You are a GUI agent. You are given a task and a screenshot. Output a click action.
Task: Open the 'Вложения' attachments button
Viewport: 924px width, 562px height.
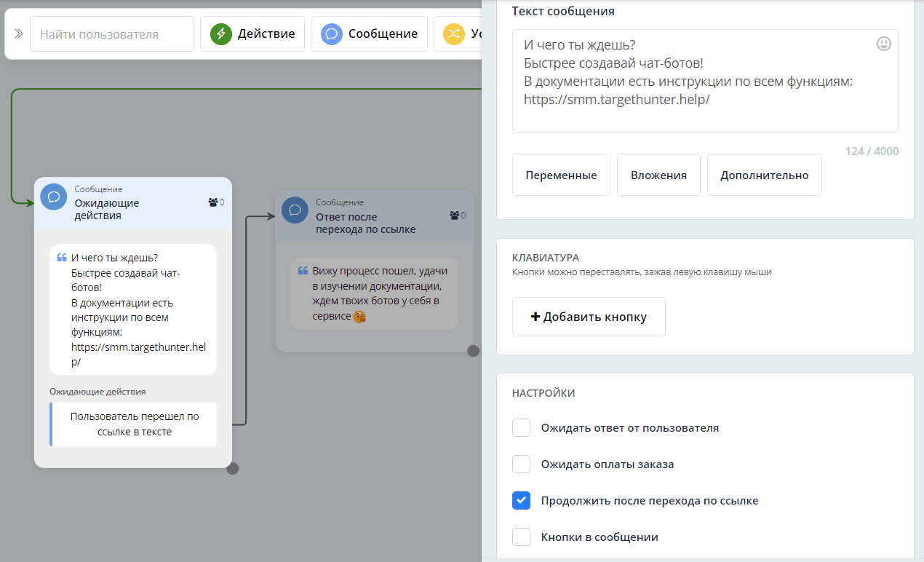pyautogui.click(x=658, y=175)
